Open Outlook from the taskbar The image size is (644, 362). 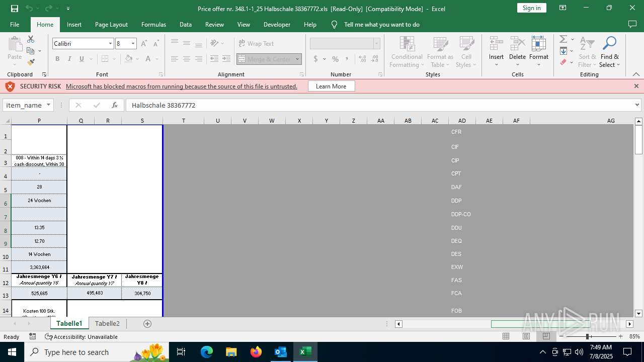pos(280,352)
